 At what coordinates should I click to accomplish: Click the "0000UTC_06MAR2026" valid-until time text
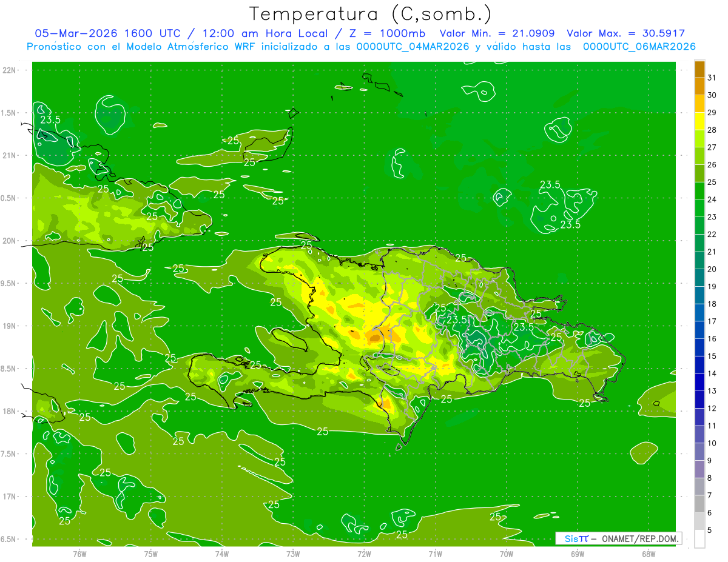639,47
